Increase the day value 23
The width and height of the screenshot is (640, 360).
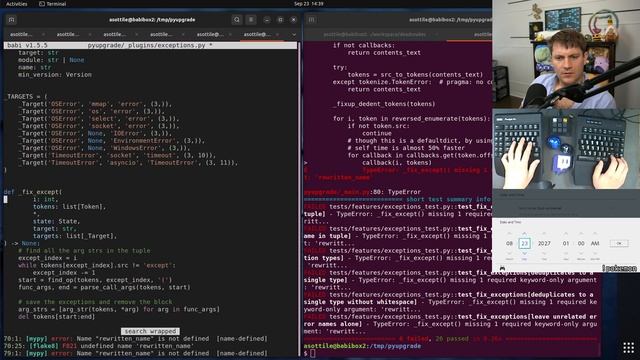524,233
